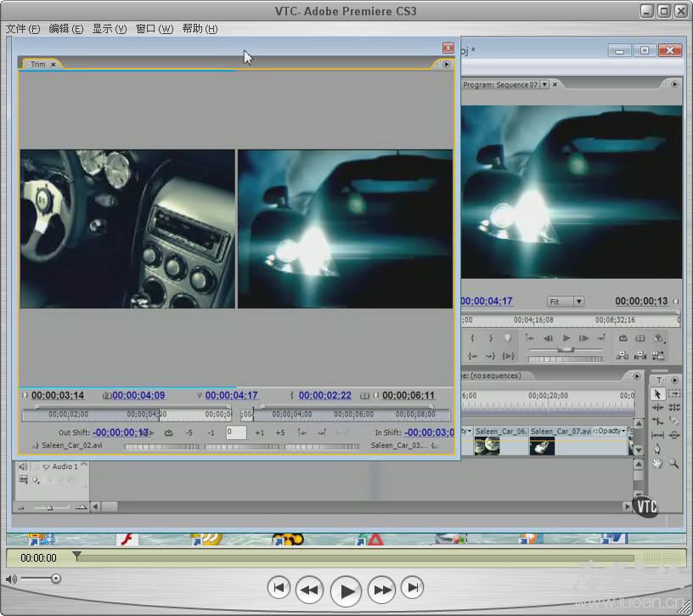Go to next edit in Trim panel
This screenshot has height=616, width=693.
point(322,432)
